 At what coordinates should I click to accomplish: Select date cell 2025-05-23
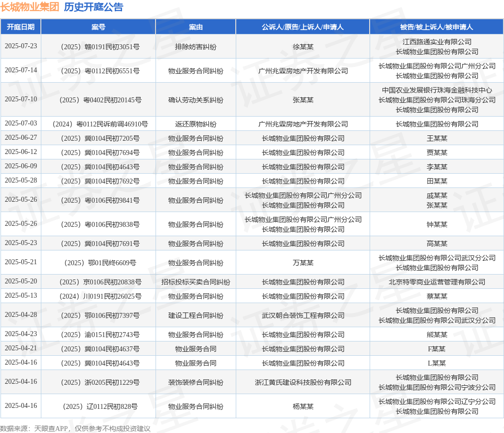21,243
